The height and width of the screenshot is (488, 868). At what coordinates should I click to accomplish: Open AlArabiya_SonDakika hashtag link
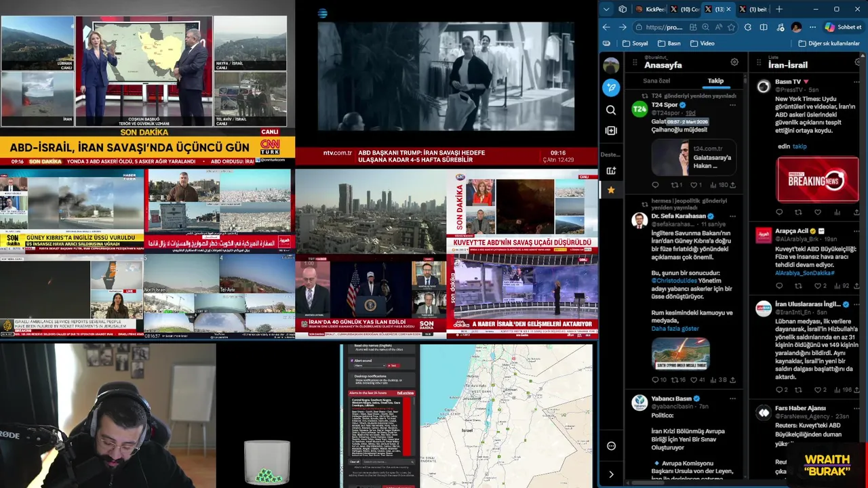[x=805, y=273]
